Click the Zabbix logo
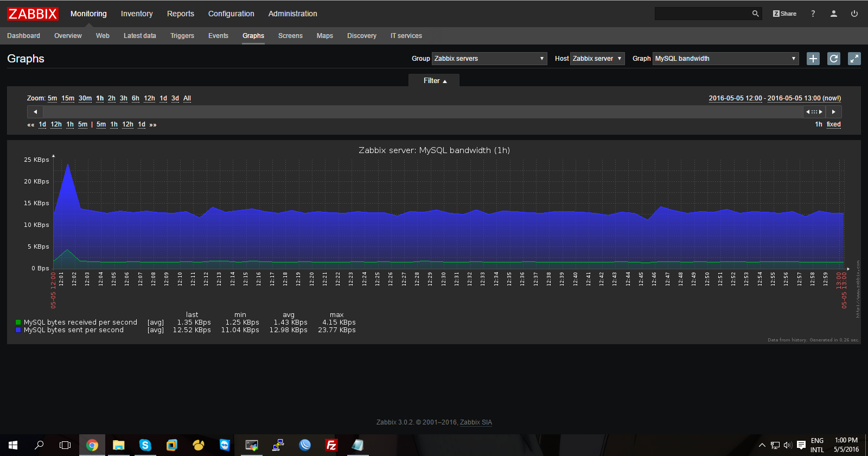 (x=33, y=14)
